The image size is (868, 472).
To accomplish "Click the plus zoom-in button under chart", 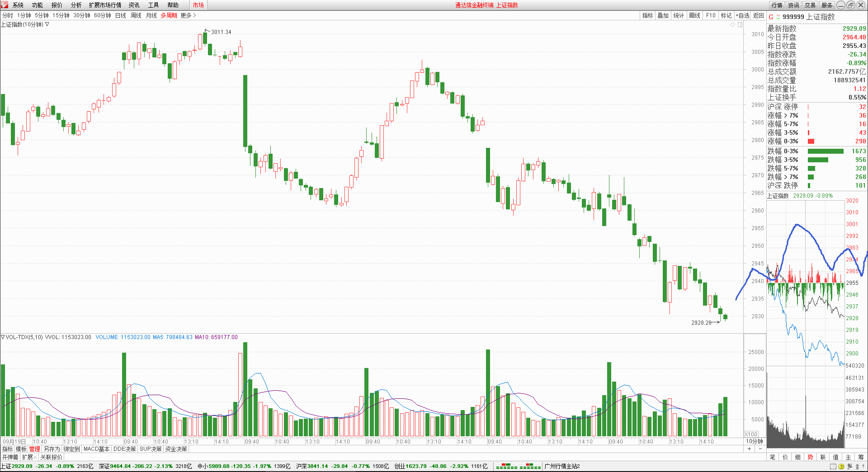I will tap(749, 449).
